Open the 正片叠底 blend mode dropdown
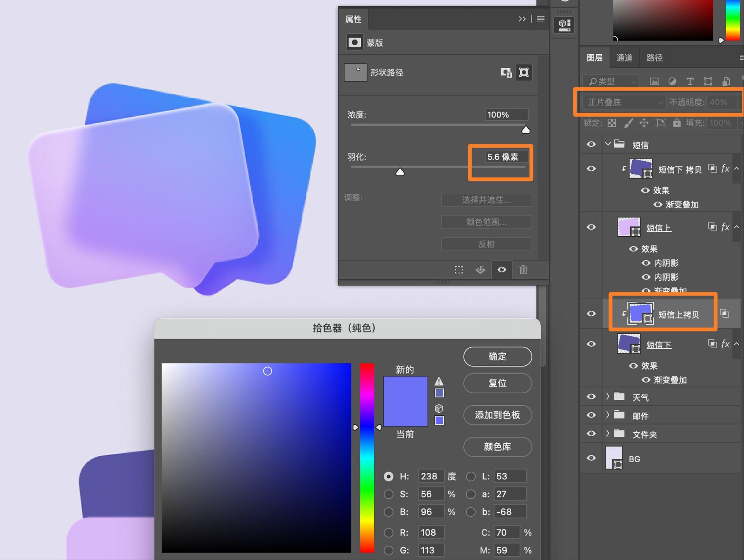The height and width of the screenshot is (560, 744). (x=624, y=102)
